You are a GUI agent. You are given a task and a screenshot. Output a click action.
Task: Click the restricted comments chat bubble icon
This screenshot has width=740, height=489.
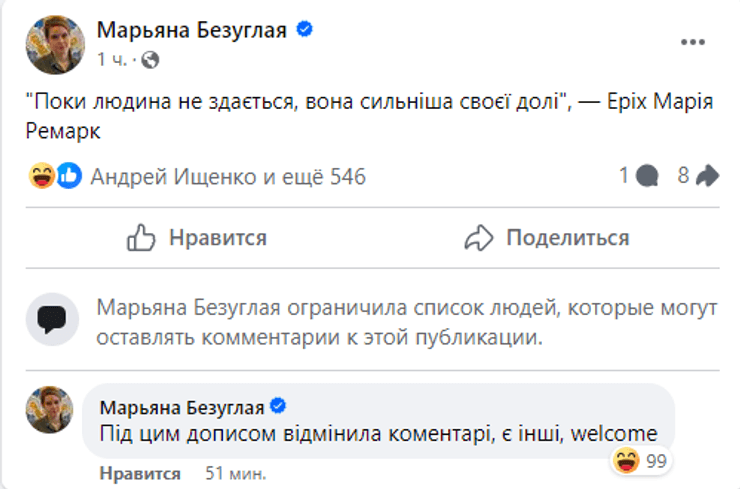click(x=50, y=320)
